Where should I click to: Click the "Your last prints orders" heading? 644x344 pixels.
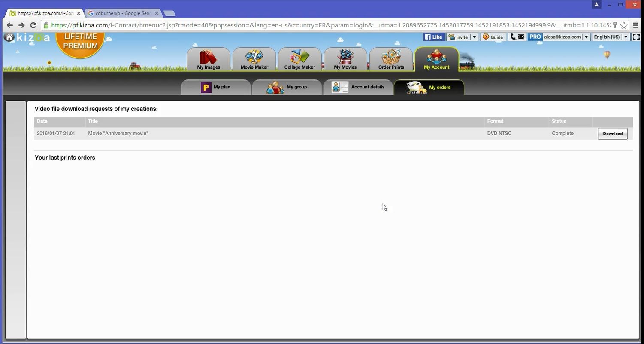tap(65, 158)
